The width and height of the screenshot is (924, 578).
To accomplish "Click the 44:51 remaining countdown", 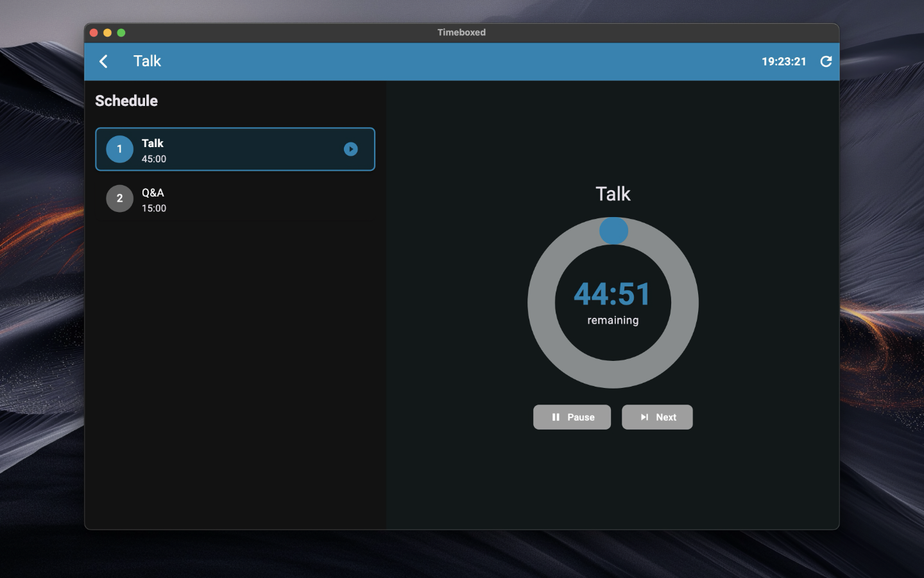I will [612, 294].
